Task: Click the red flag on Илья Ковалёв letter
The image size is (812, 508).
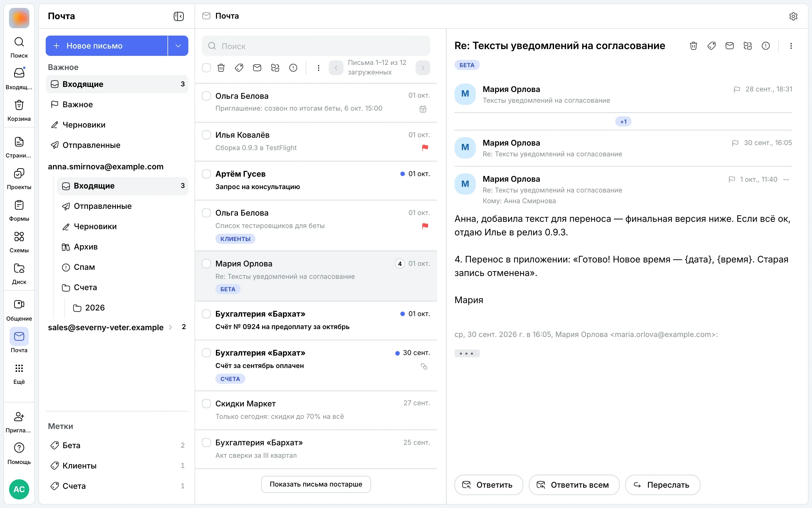Action: [425, 148]
